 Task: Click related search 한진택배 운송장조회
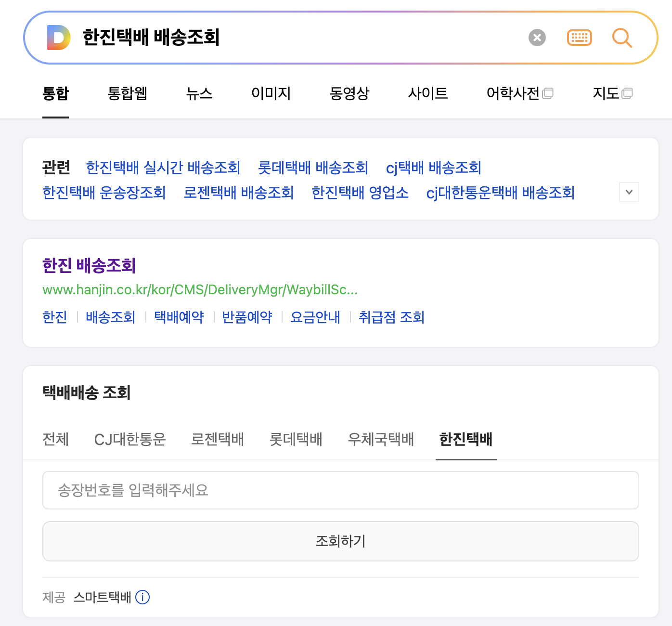tap(104, 193)
